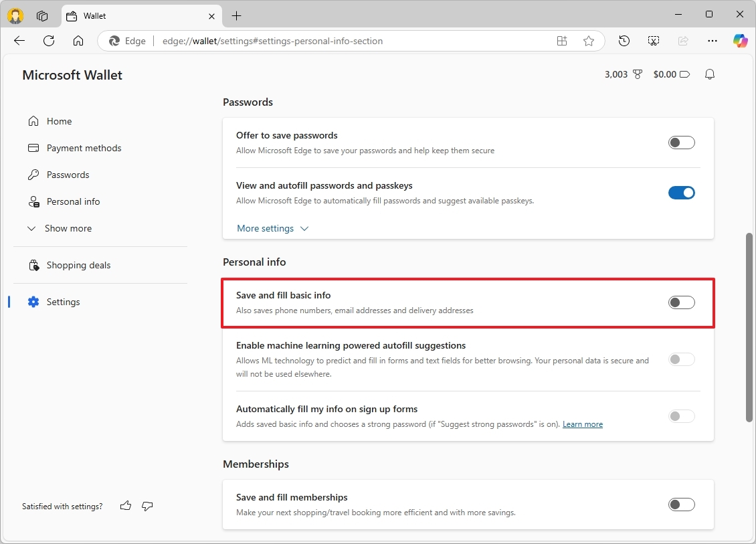Add page to favorites with star

[589, 41]
